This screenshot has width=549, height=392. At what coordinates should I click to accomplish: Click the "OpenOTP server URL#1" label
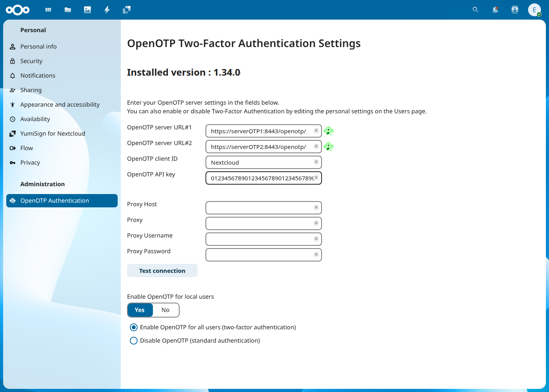[159, 127]
